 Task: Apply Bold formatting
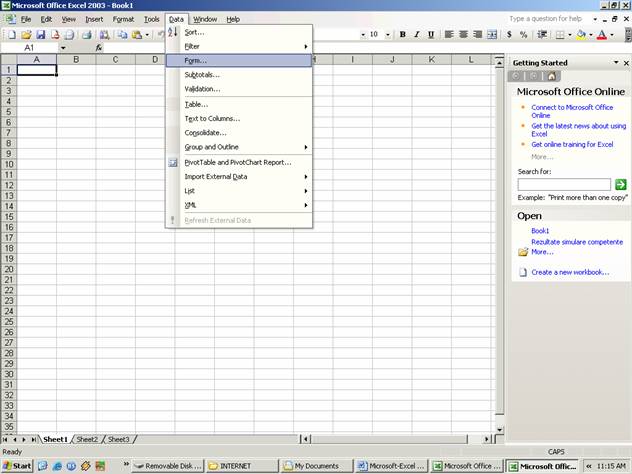tap(402, 35)
